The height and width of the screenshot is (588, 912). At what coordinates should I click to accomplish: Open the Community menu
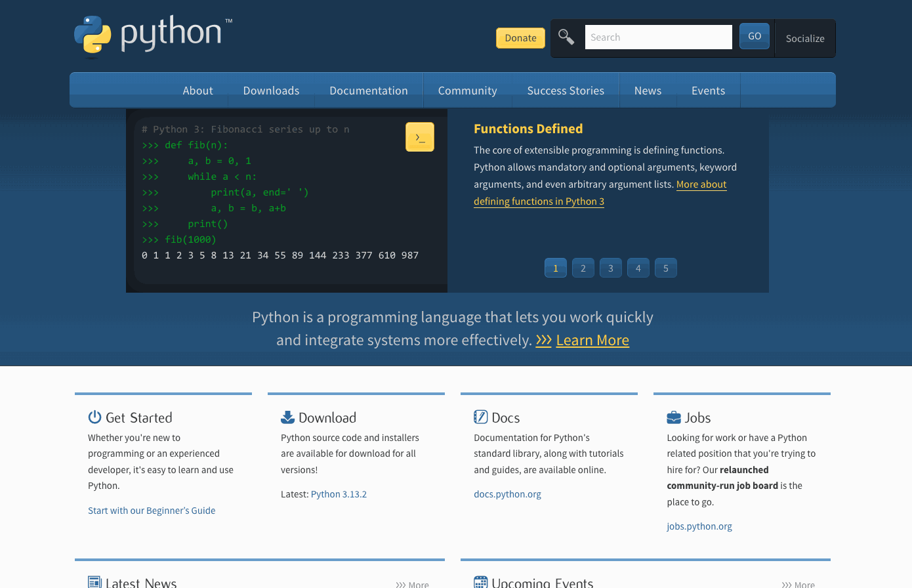point(467,91)
